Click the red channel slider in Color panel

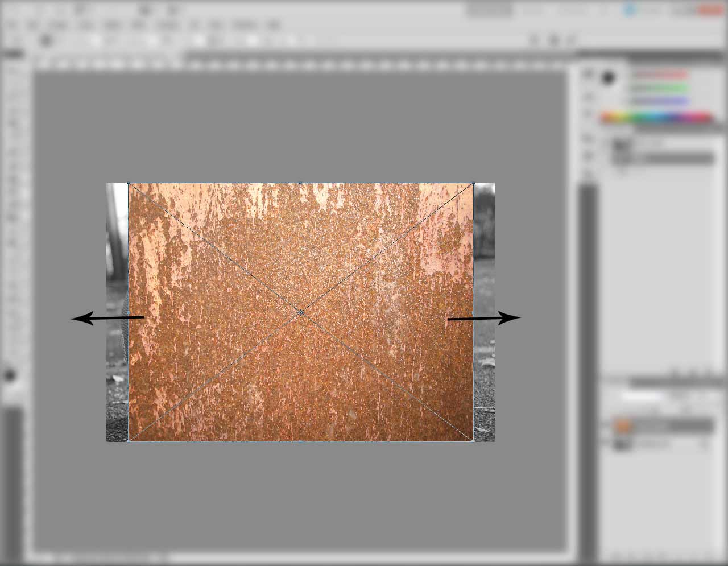coord(660,75)
